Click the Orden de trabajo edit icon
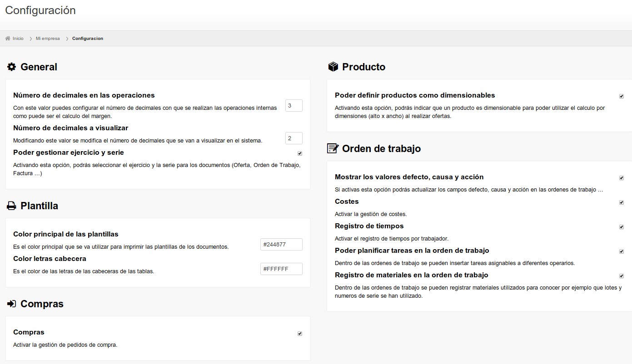 click(333, 148)
